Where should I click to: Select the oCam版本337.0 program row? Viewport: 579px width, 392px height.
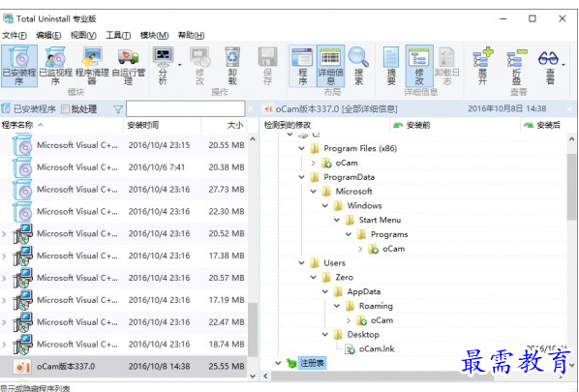click(x=123, y=367)
